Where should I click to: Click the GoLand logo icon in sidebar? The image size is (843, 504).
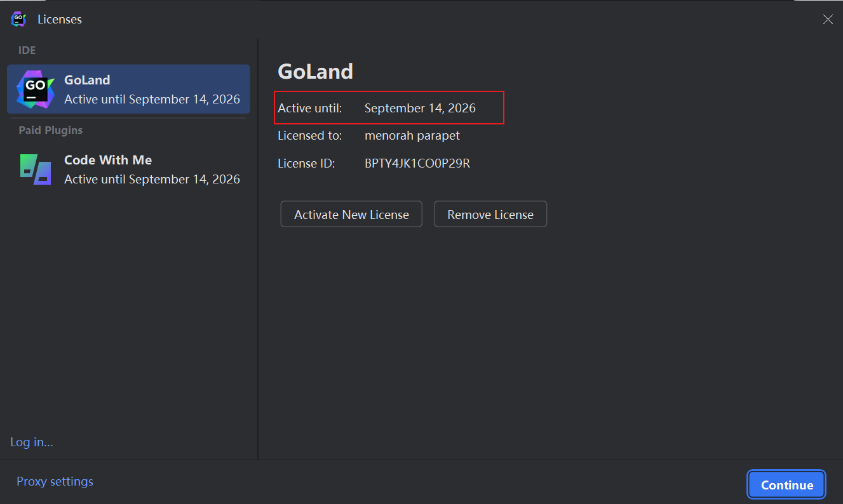pyautogui.click(x=36, y=90)
